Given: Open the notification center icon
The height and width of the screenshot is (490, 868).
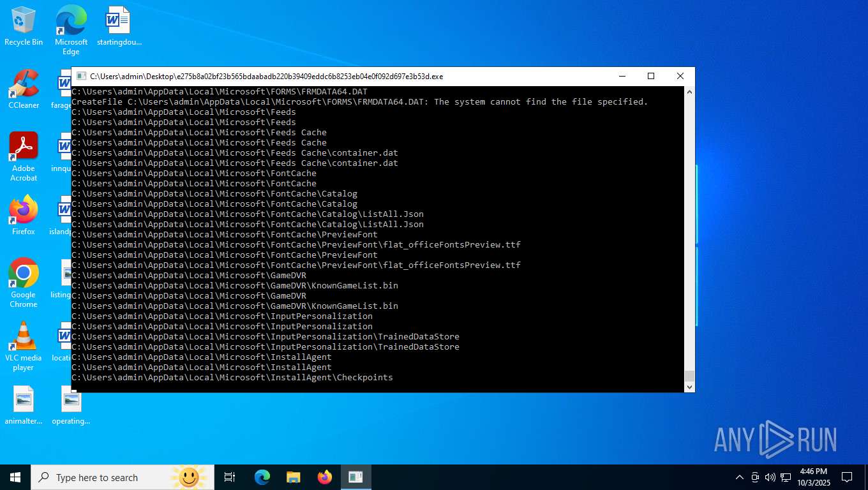Looking at the screenshot, I should click(x=847, y=477).
